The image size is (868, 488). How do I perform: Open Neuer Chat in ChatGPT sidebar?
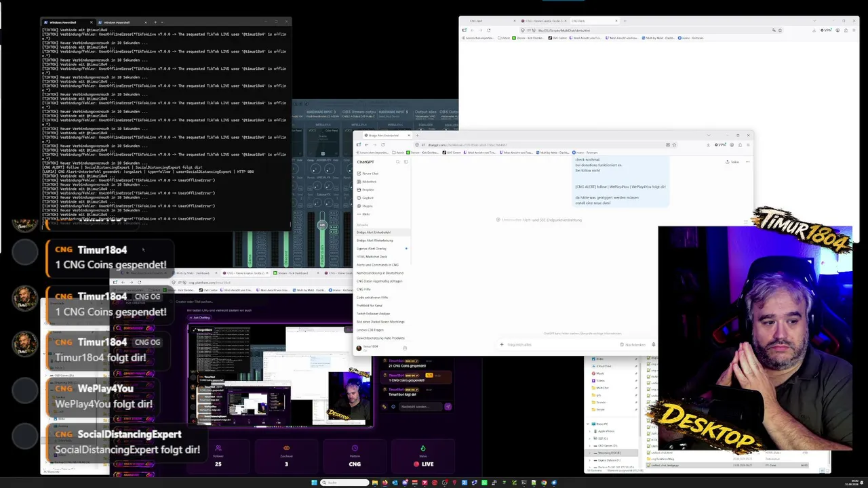click(370, 174)
